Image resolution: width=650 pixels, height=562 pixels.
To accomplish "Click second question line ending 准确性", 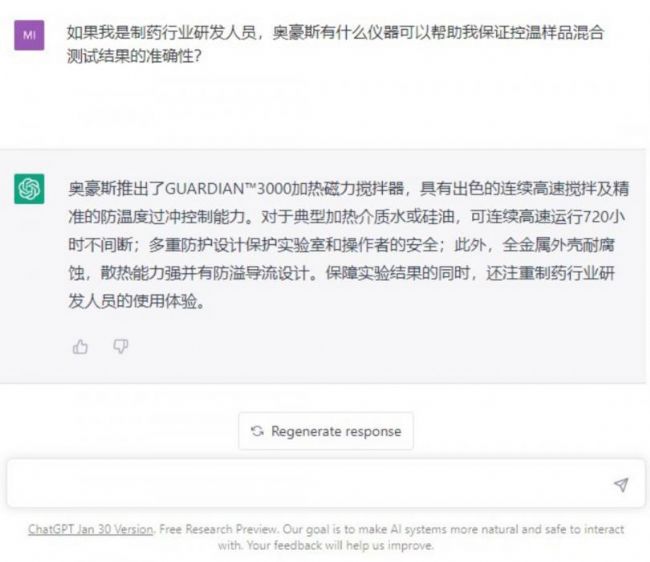I will click(x=134, y=56).
